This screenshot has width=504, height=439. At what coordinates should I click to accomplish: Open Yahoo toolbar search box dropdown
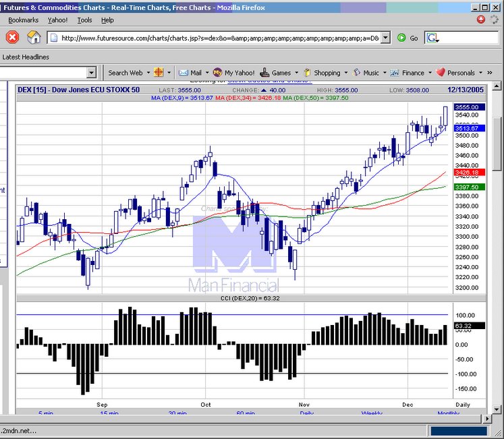tap(92, 73)
